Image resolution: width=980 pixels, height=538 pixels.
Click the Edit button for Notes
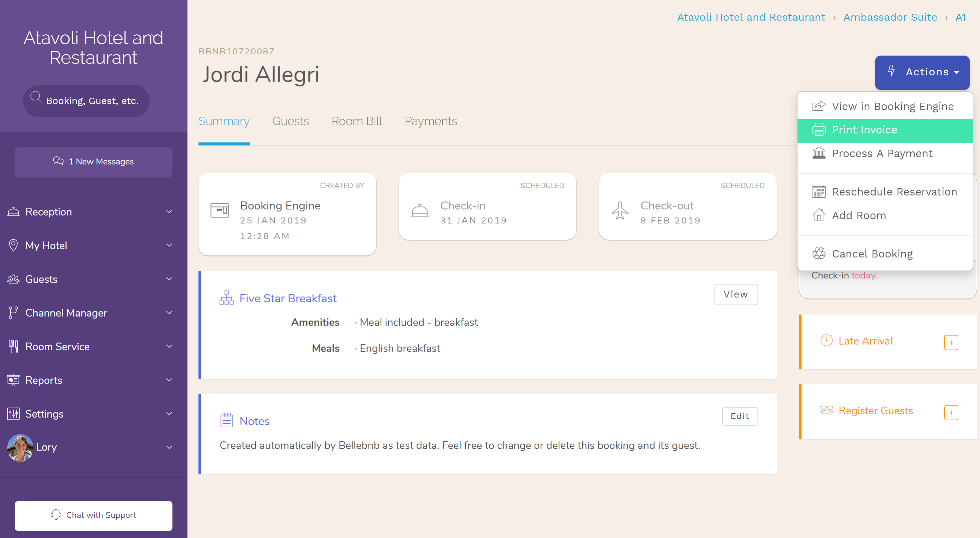[x=740, y=416]
